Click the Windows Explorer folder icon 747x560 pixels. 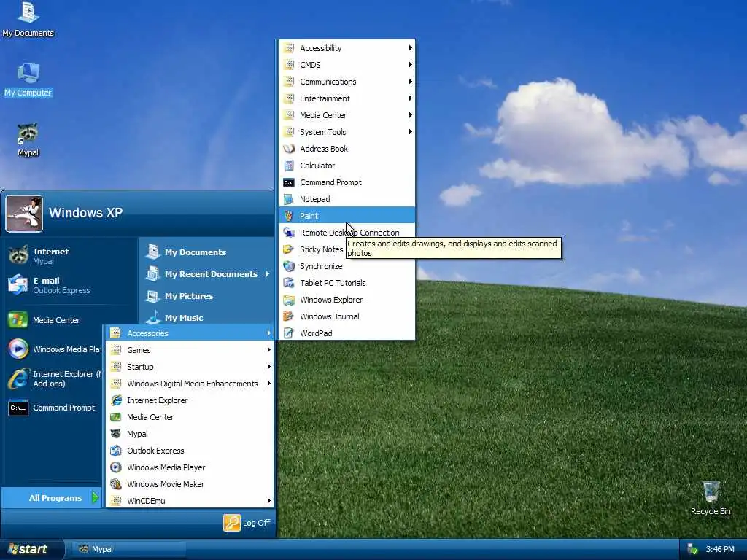(x=289, y=300)
